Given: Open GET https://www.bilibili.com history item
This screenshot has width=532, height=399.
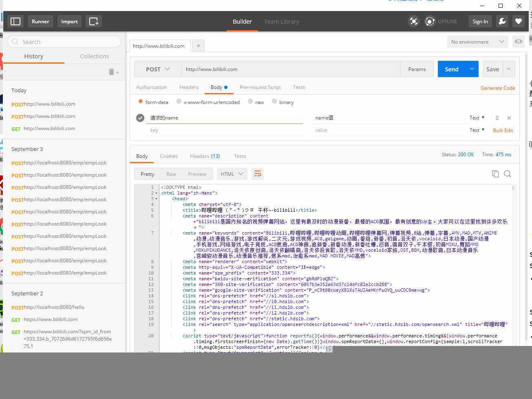Looking at the screenshot, I should 44,319.
